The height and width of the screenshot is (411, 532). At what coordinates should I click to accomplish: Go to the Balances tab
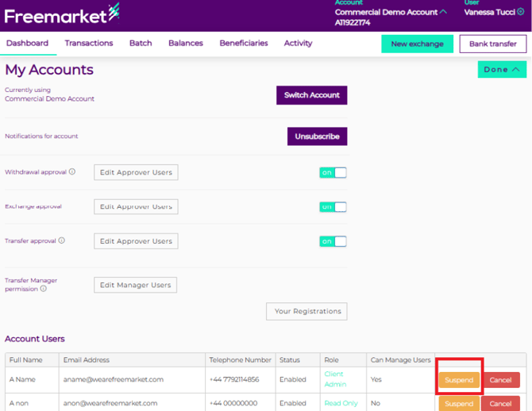click(185, 43)
